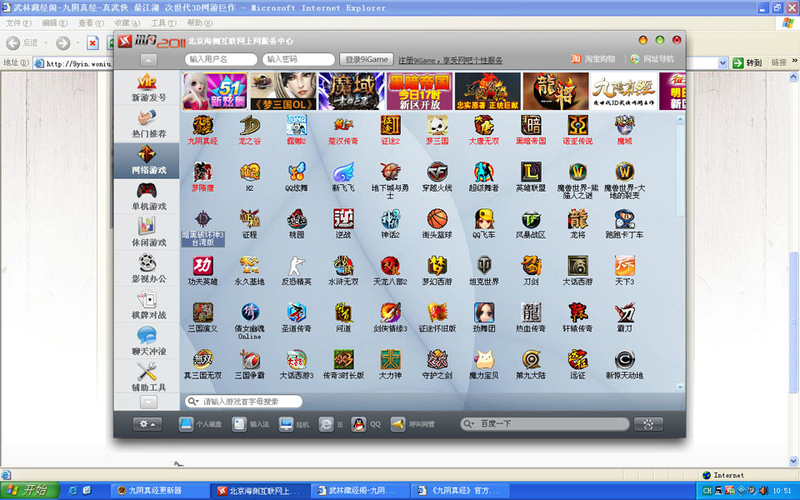Select the 魔域 game icon
Screen dimensions: 800x500
click(x=624, y=126)
